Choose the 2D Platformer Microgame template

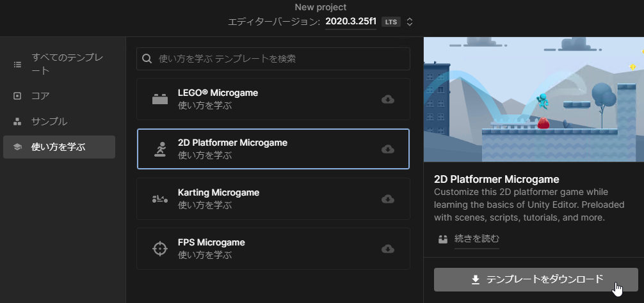(273, 149)
